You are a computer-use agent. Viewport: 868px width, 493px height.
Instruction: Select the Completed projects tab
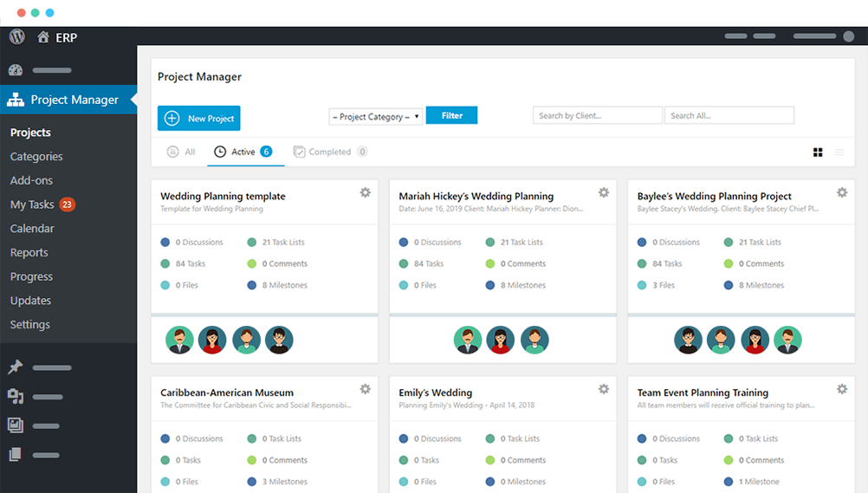[x=330, y=152]
